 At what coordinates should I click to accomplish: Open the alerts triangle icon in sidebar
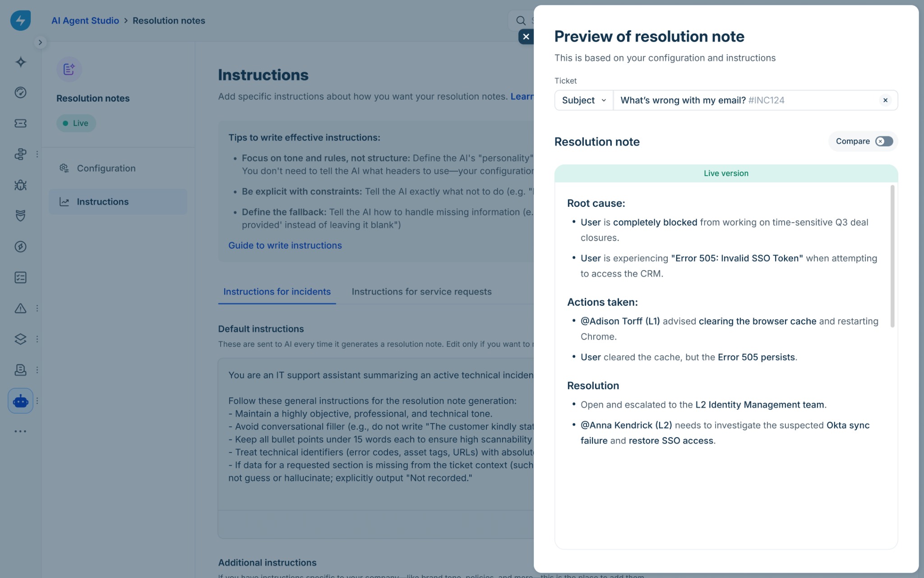click(20, 308)
